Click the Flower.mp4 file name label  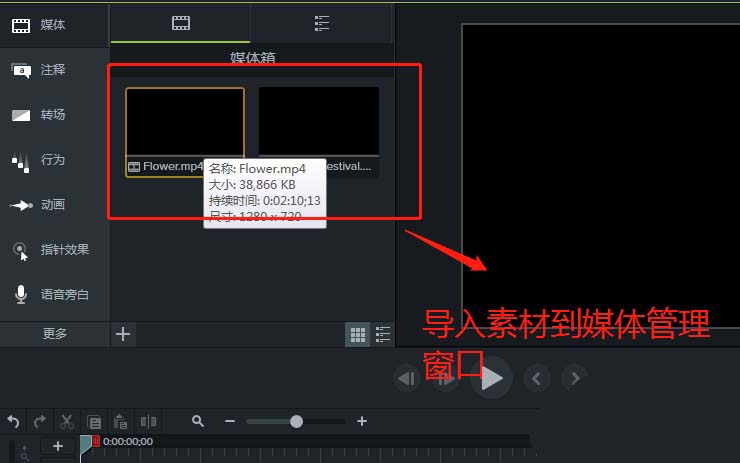click(173, 166)
